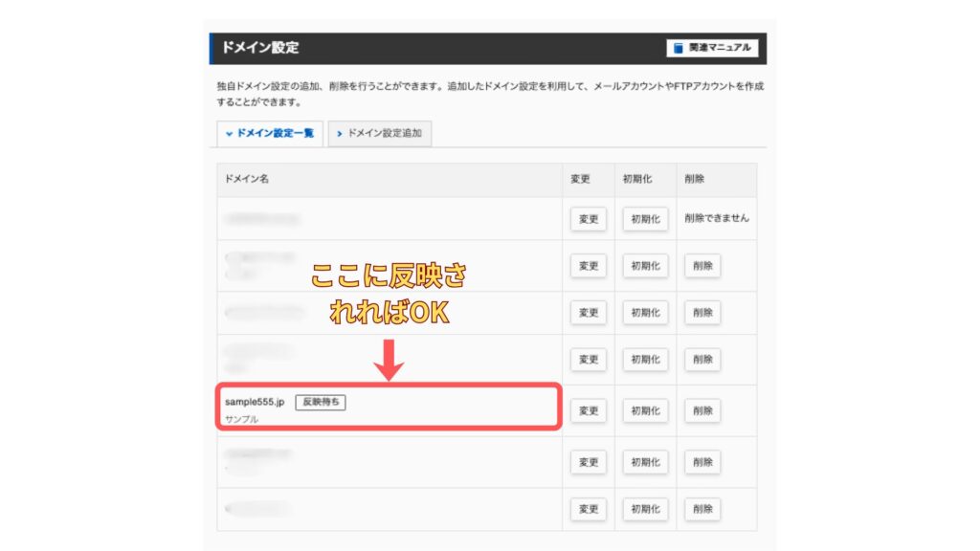Image resolution: width=980 pixels, height=551 pixels.
Task: Delete sample555.jp using its 削除 button
Action: pyautogui.click(x=702, y=410)
